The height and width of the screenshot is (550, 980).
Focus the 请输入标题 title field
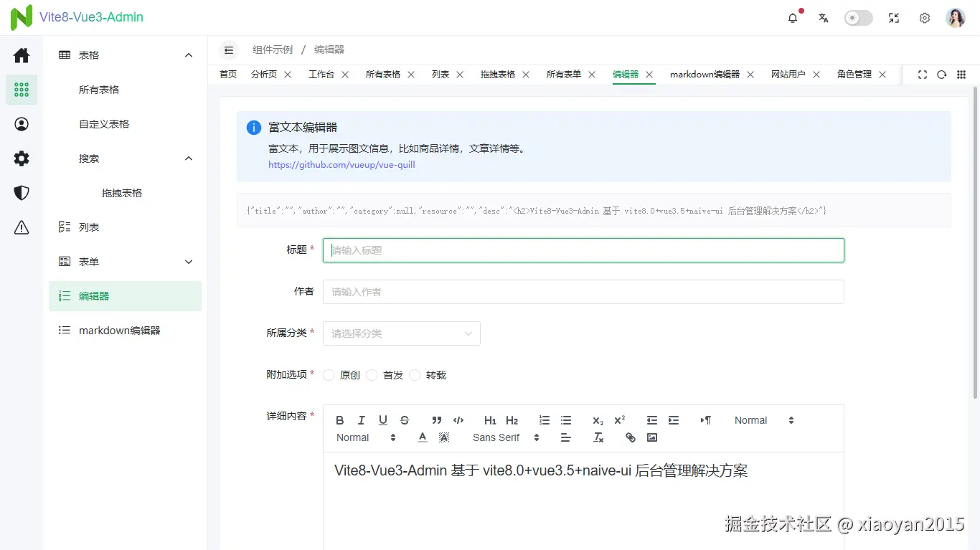583,250
